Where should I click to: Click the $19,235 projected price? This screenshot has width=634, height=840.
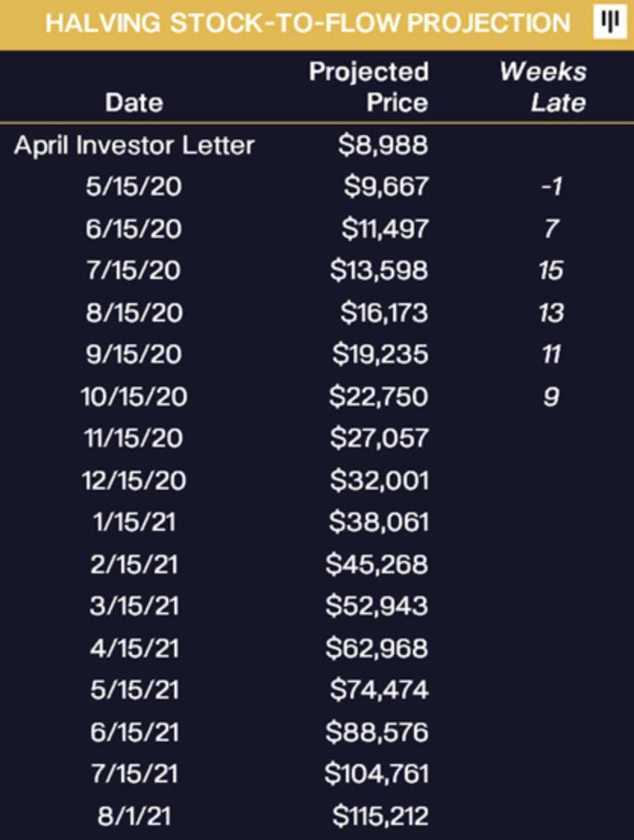(379, 354)
